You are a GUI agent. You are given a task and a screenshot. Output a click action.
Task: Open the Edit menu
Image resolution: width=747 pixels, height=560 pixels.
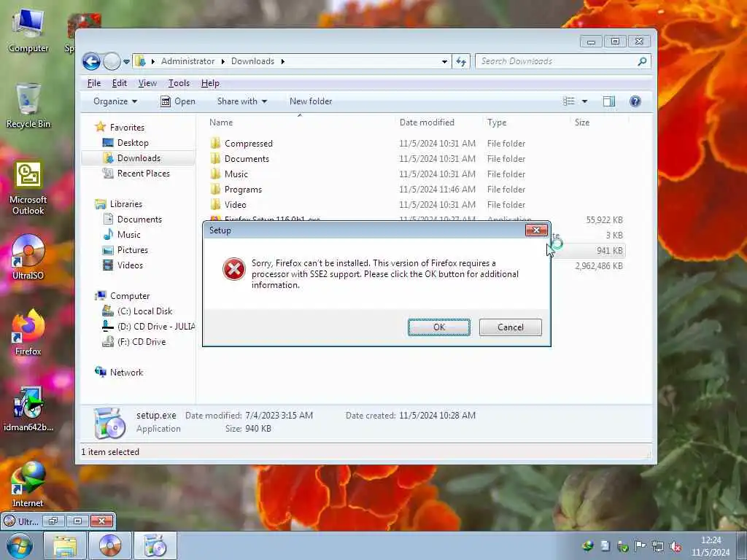click(119, 83)
